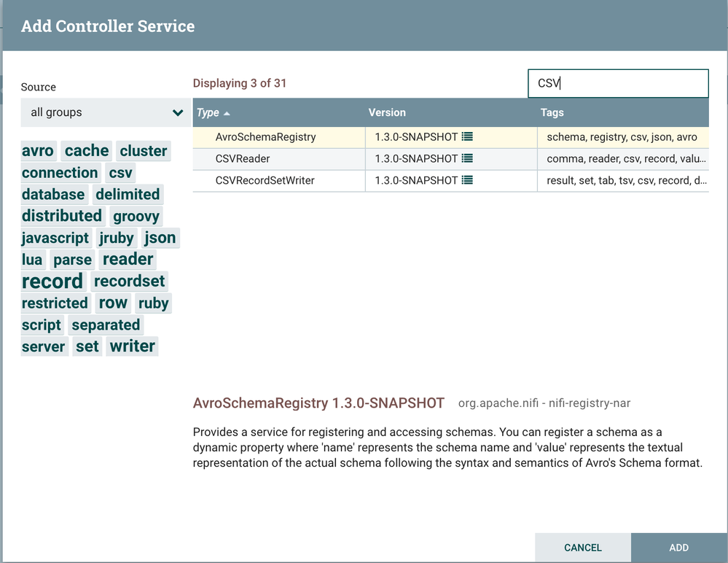
Task: Select the 'delimited' tag
Action: click(x=128, y=195)
